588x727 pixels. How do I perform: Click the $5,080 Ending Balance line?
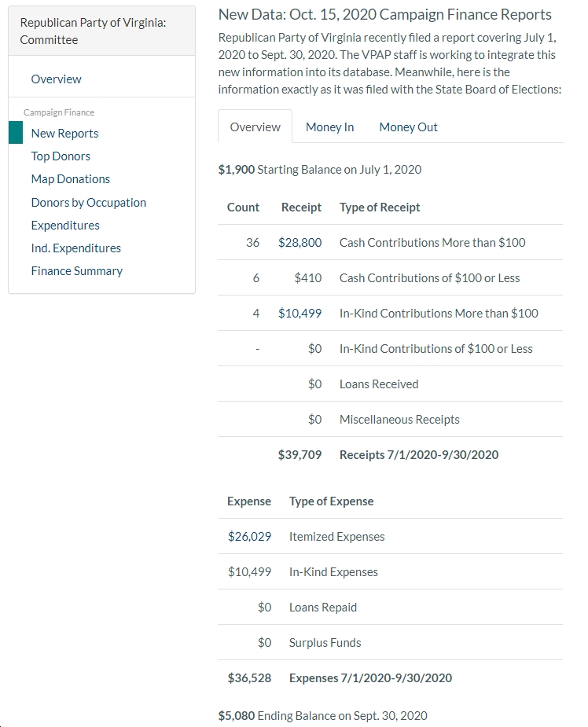pyautogui.click(x=323, y=715)
